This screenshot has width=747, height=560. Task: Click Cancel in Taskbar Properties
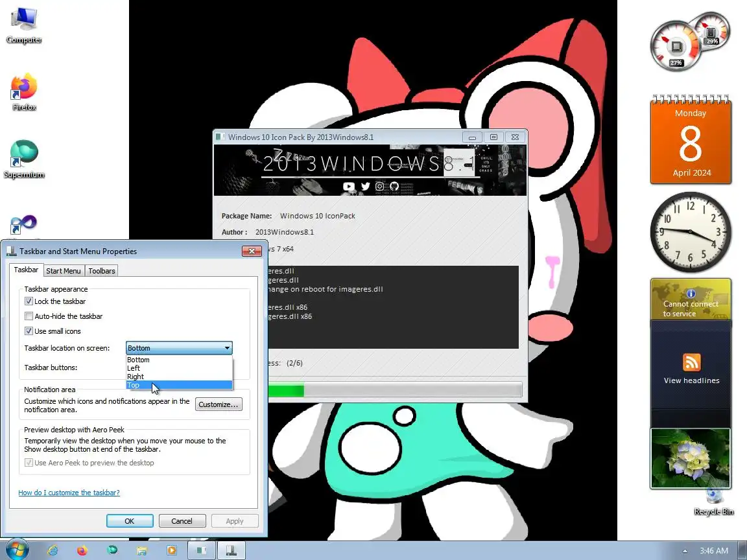coord(182,521)
